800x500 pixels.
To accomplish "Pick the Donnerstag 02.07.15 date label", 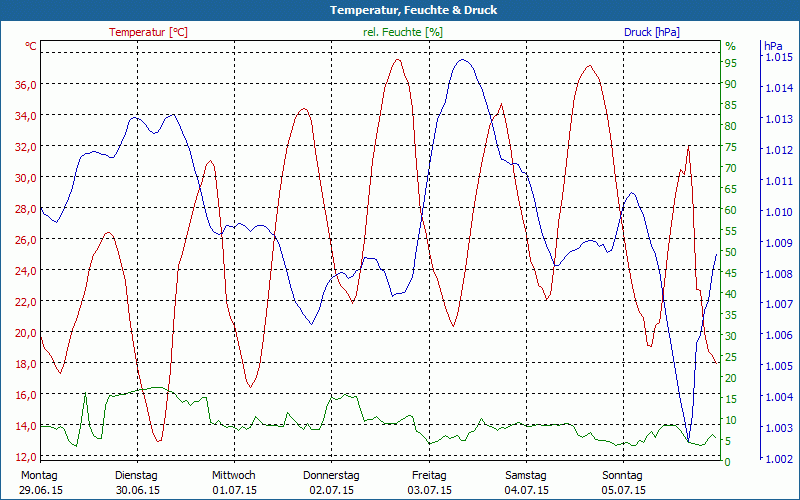I will point(331,483).
